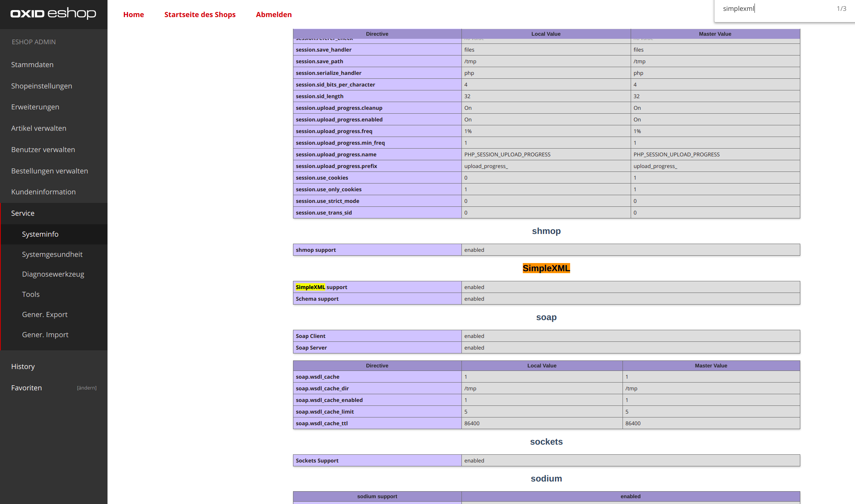Viewport: 855px width, 504px height.
Task: Click the 'SimpleXML support' row label
Action: [x=321, y=287]
